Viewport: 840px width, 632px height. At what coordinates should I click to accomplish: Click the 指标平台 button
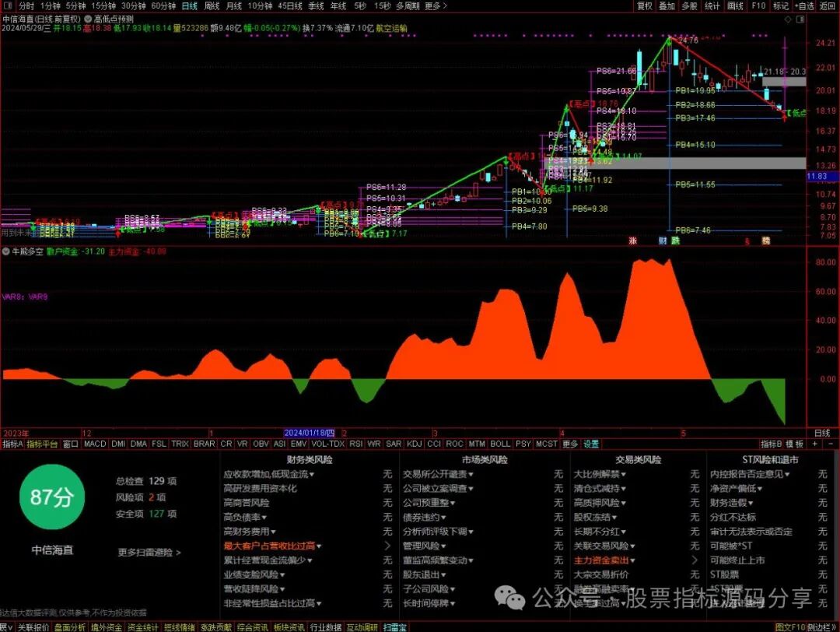click(x=42, y=444)
